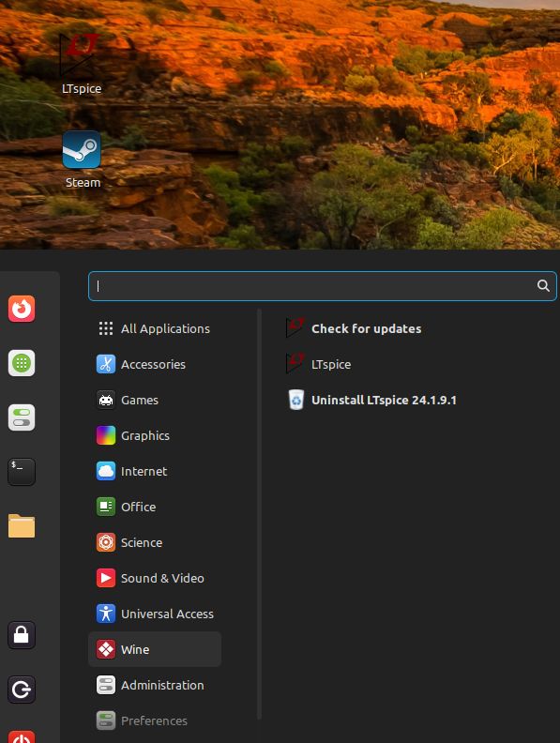Open the Science category label
560x743 pixels.
(x=142, y=542)
